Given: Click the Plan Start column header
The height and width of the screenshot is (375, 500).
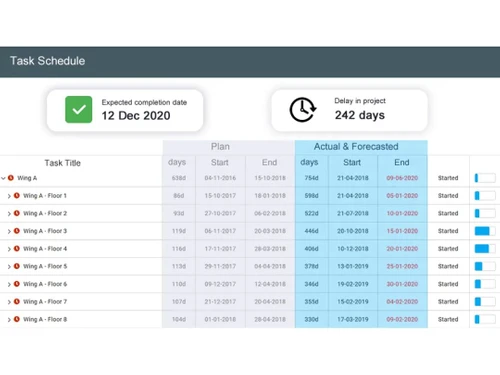Looking at the screenshot, I should coord(220,163).
